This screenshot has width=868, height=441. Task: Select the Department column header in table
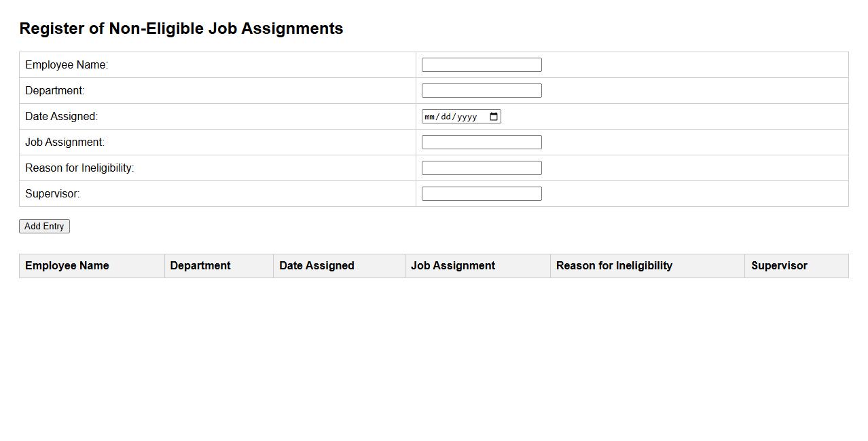200,266
